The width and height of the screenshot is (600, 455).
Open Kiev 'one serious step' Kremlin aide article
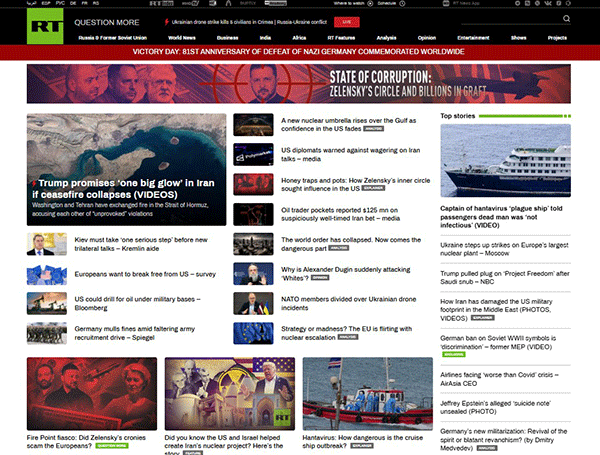(141, 244)
